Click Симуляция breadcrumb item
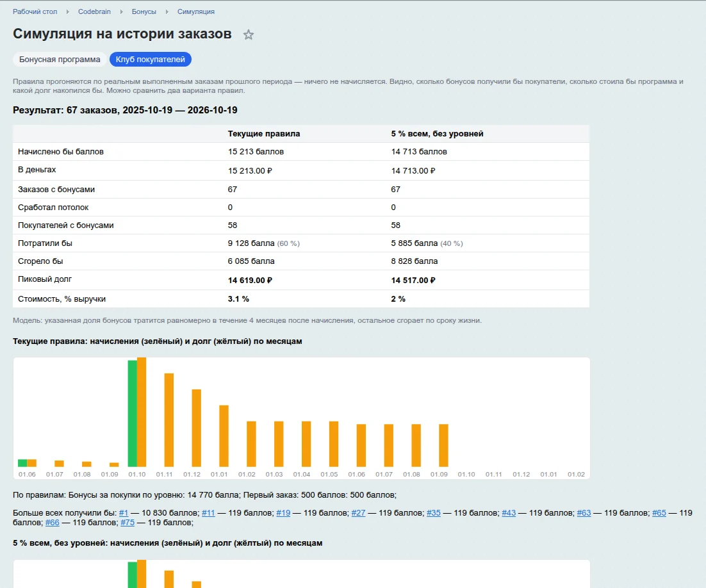706x588 pixels. (196, 12)
